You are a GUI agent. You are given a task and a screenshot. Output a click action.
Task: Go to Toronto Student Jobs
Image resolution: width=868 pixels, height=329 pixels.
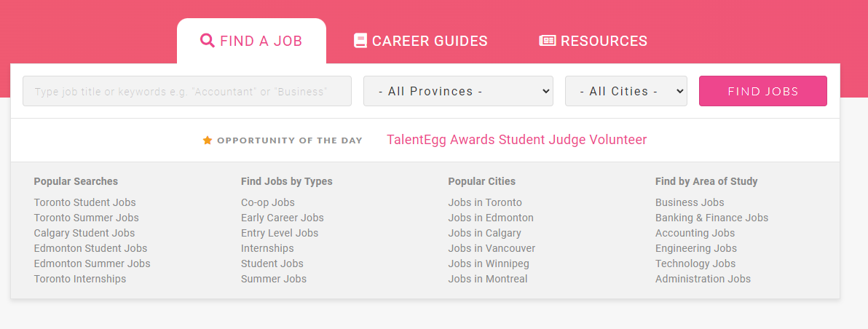84,202
